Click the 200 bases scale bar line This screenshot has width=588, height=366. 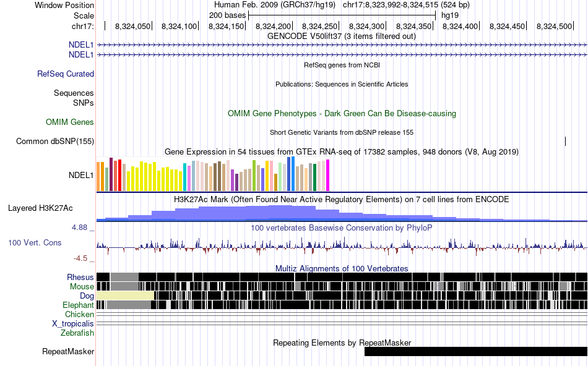(342, 15)
